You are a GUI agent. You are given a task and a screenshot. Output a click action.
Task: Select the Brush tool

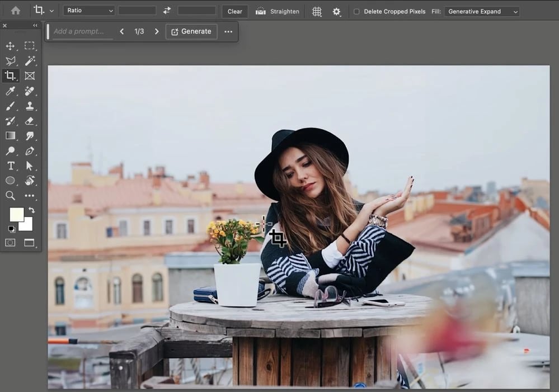(10, 106)
